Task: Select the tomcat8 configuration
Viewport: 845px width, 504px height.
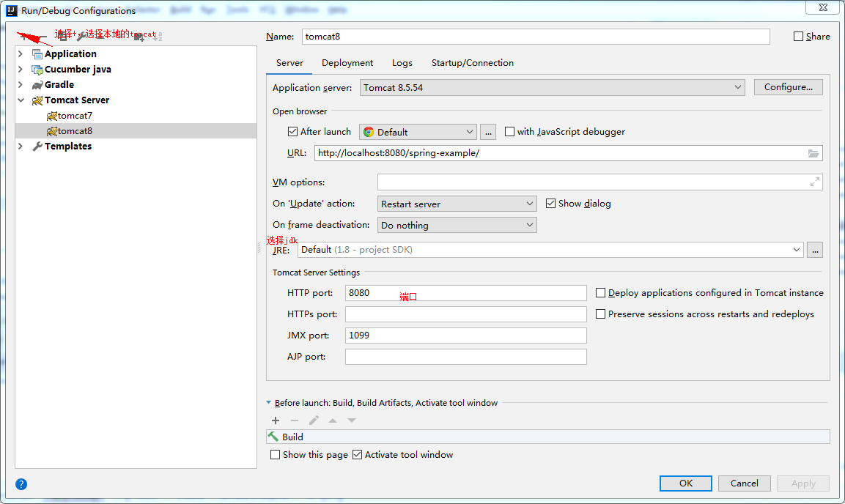Action: click(136, 131)
